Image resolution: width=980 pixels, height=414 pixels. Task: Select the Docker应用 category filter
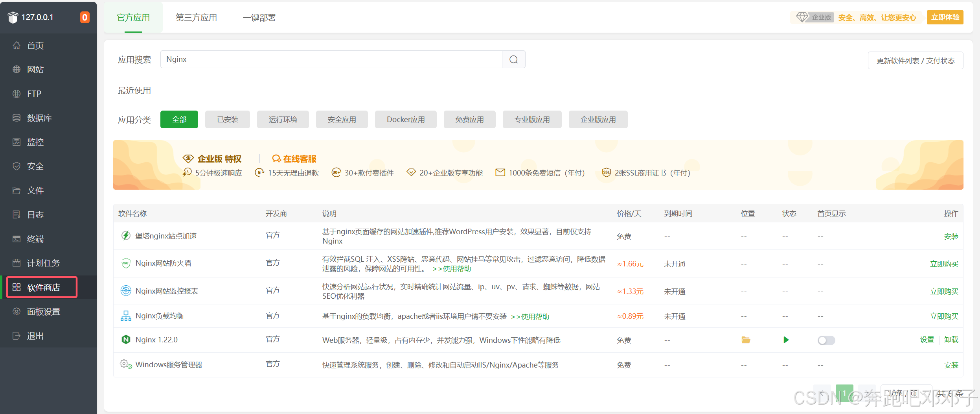[x=406, y=120]
